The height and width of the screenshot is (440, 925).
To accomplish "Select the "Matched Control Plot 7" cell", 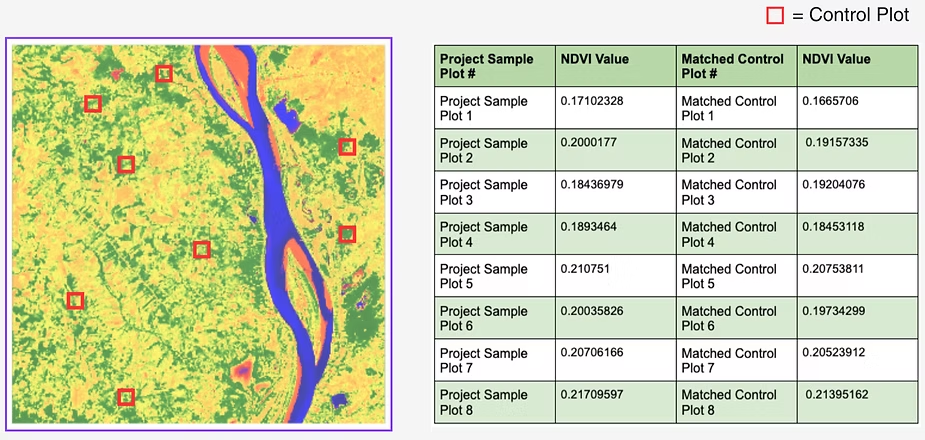I will tap(736, 360).
